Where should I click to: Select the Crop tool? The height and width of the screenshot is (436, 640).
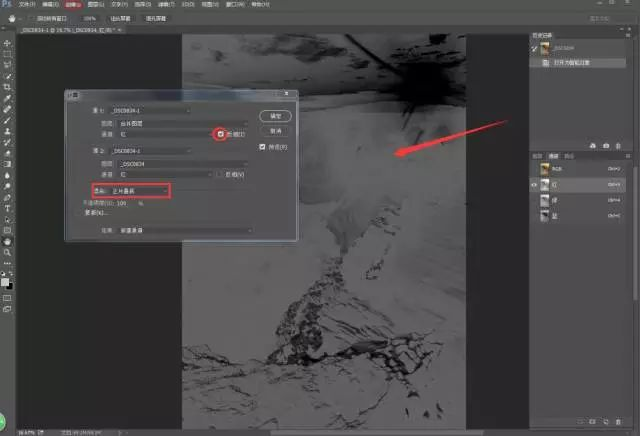pyautogui.click(x=8, y=87)
